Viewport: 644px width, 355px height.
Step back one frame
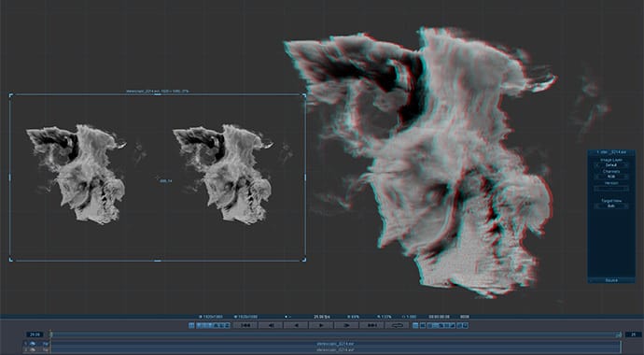pyautogui.click(x=271, y=325)
